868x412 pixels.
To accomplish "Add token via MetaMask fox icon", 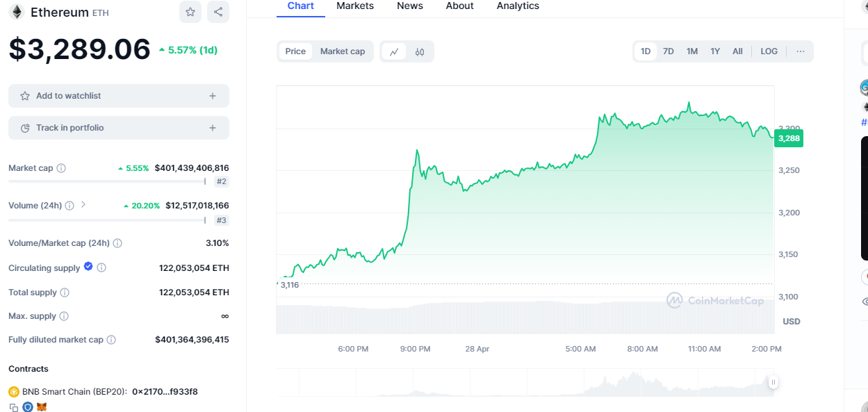I will (42, 407).
